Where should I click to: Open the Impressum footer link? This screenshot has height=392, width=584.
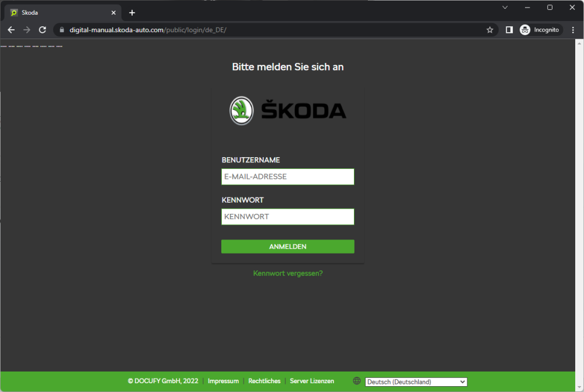click(x=223, y=381)
